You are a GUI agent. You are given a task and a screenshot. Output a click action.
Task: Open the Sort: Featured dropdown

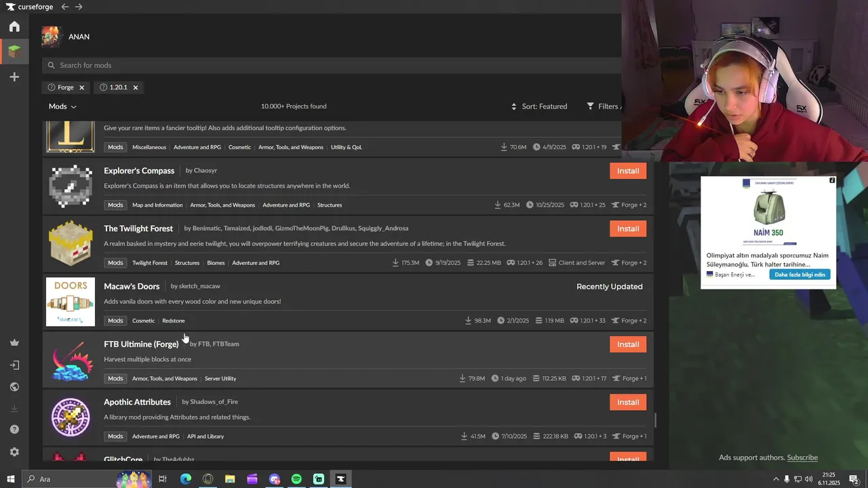pos(539,106)
